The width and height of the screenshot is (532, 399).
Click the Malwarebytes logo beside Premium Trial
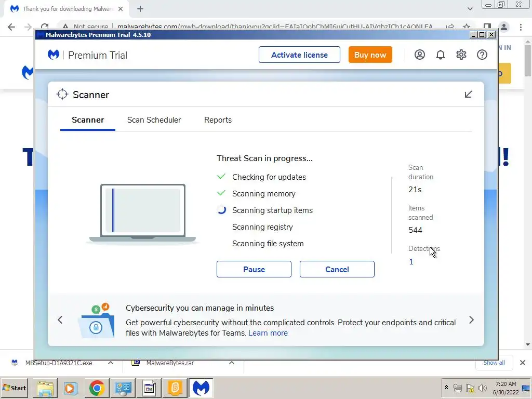pos(54,55)
